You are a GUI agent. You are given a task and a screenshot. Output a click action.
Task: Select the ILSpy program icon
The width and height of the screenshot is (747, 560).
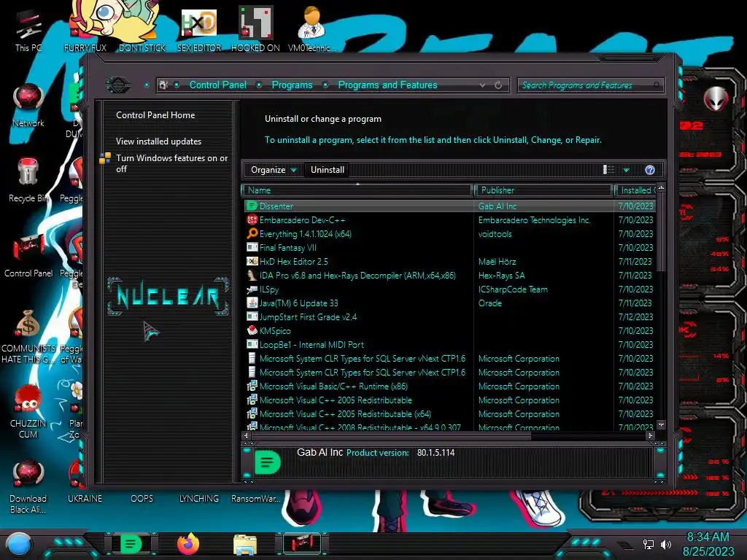tap(252, 289)
